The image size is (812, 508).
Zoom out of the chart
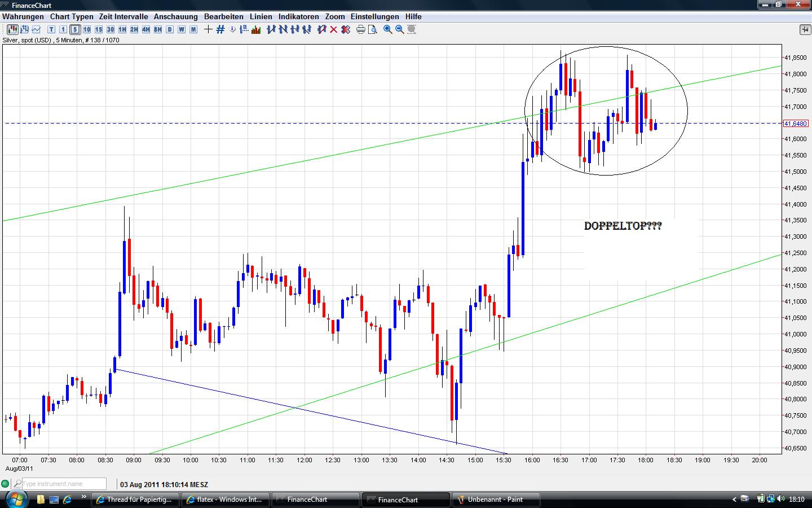400,29
